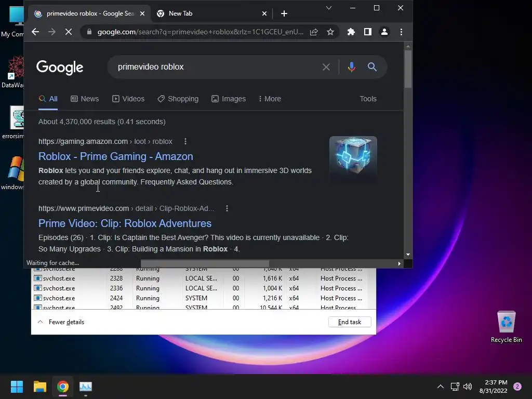Select the Recycle Bin desktop icon
The image size is (532, 399).
(x=506, y=327)
